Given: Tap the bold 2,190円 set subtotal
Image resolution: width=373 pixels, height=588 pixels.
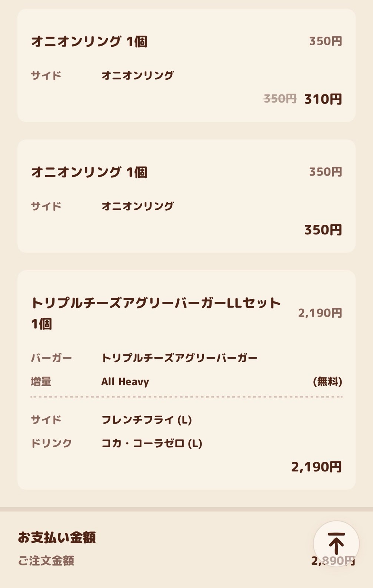Looking at the screenshot, I should (x=316, y=467).
